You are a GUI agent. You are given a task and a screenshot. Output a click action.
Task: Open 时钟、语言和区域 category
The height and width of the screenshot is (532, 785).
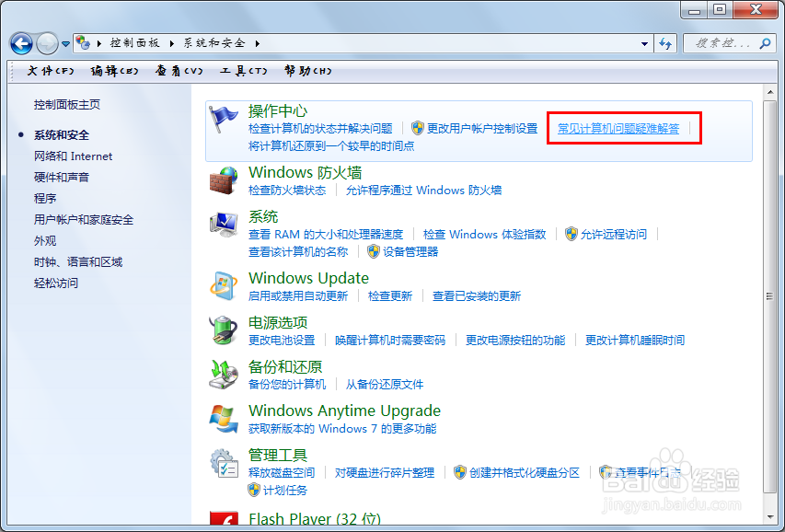78,262
